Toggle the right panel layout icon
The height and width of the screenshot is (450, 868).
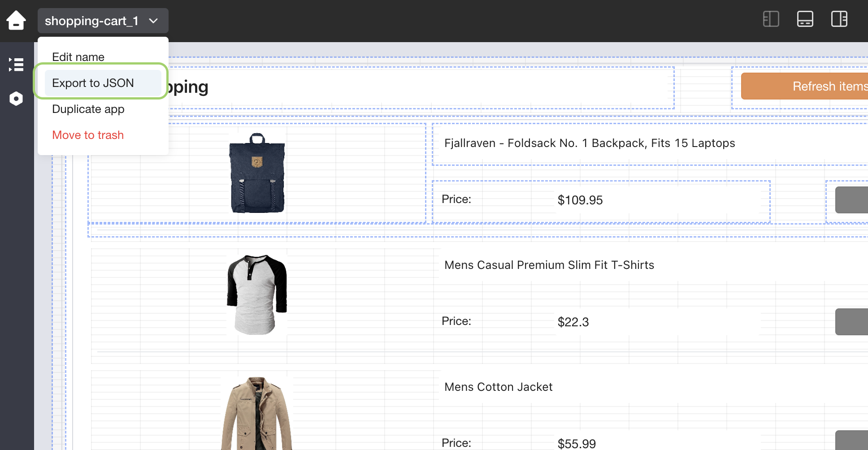(839, 19)
